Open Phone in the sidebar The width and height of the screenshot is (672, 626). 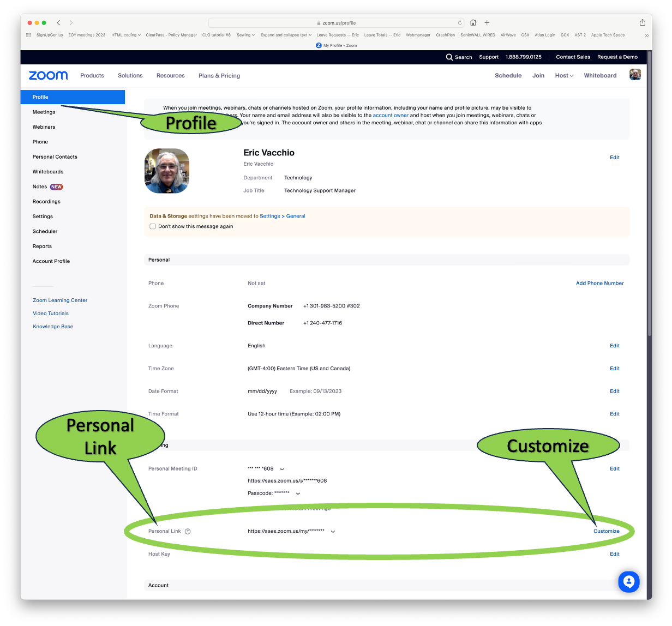coord(40,142)
